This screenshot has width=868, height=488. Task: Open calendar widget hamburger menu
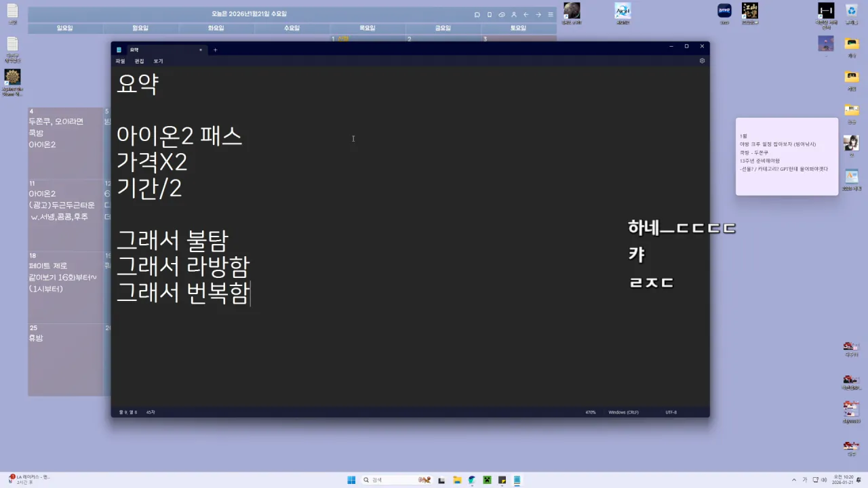tap(550, 14)
